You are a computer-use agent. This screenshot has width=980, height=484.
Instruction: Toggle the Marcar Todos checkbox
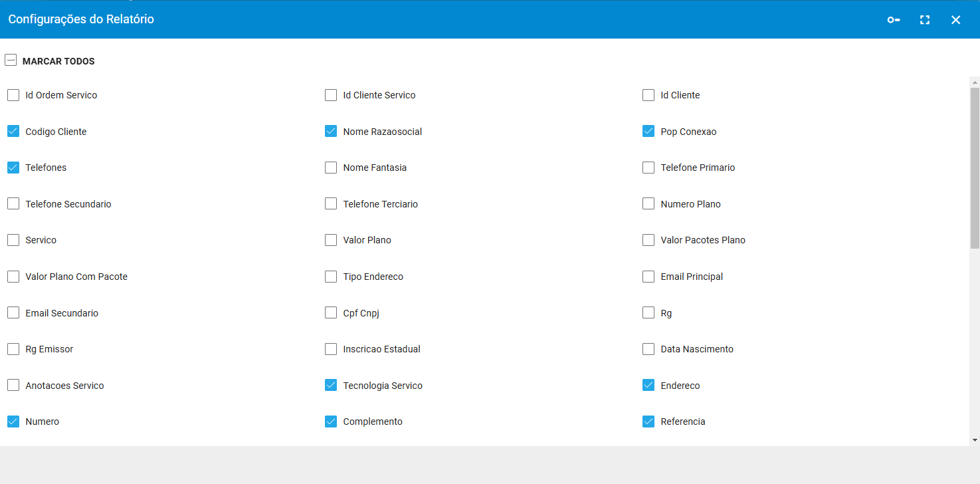11,60
